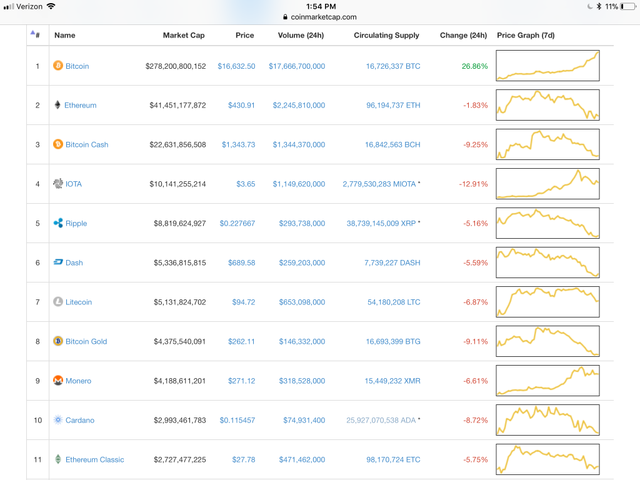The height and width of the screenshot is (480, 640).
Task: Open the Ethereum name link
Action: 80,105
